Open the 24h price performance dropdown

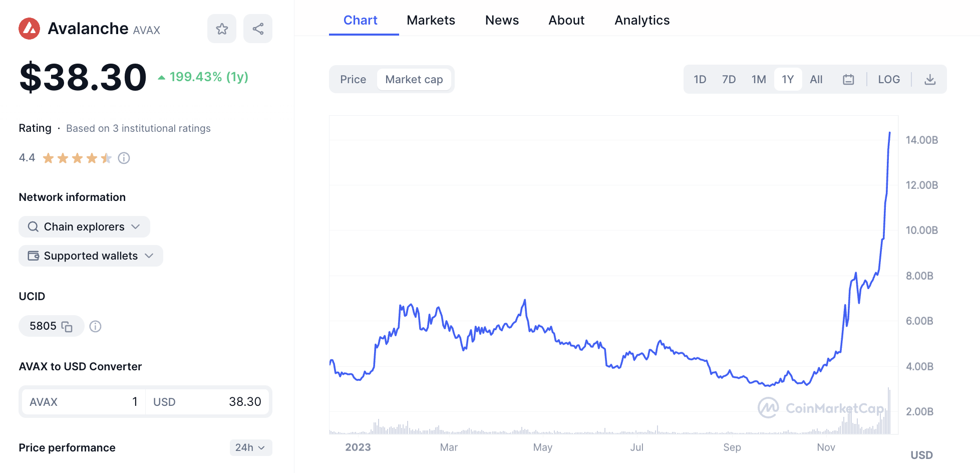[x=251, y=447]
